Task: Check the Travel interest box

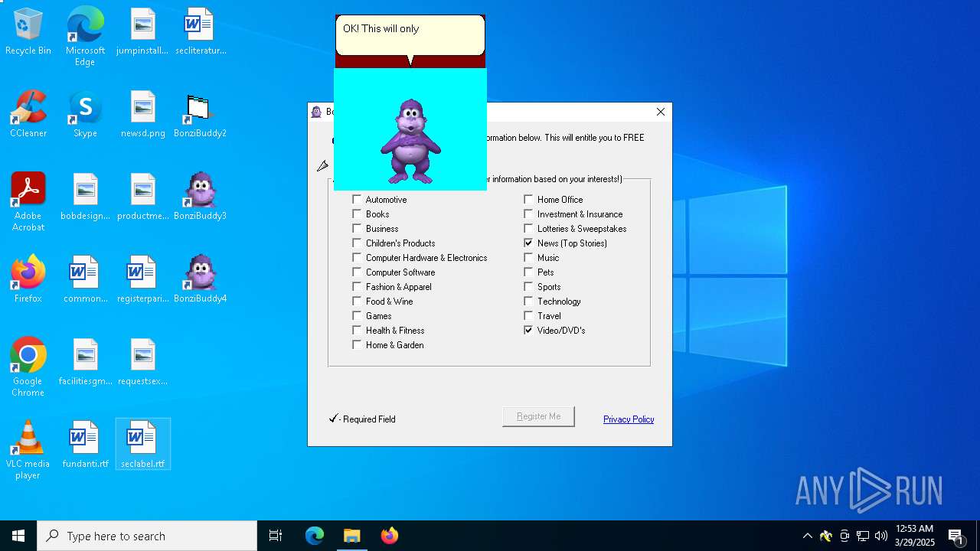Action: (528, 316)
